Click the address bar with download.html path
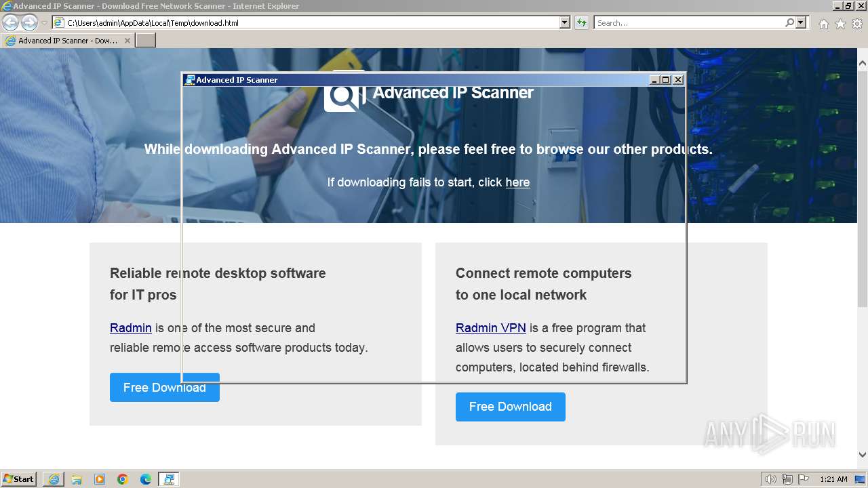Image resolution: width=868 pixels, height=488 pixels. coord(305,22)
